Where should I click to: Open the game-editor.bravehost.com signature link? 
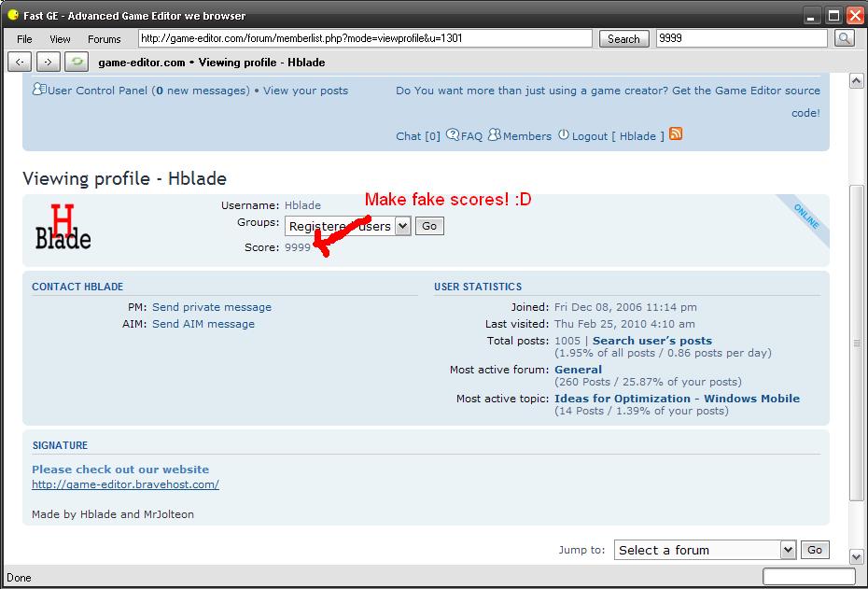pyautogui.click(x=126, y=484)
